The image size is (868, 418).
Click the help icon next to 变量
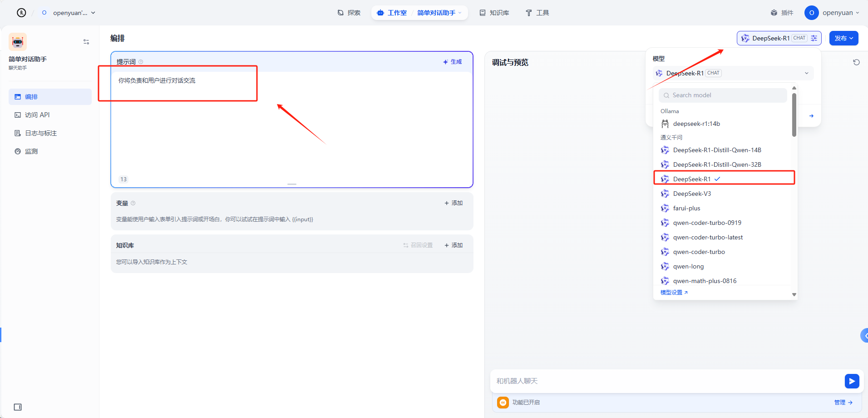(133, 203)
